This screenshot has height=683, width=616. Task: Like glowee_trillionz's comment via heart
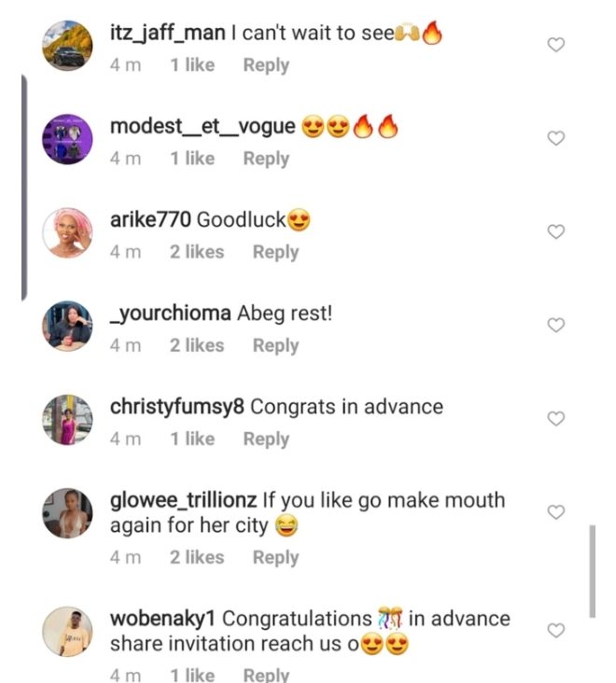click(x=555, y=512)
